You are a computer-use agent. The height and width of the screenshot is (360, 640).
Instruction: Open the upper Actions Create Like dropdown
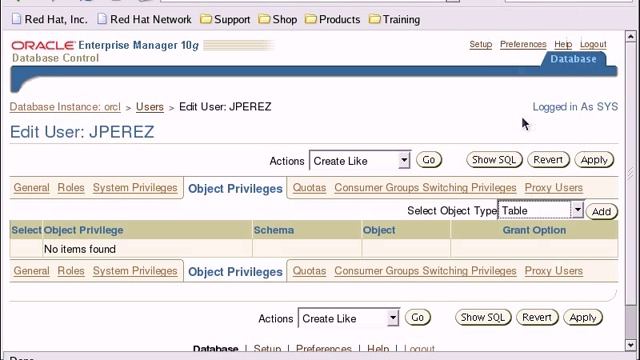pyautogui.click(x=360, y=161)
